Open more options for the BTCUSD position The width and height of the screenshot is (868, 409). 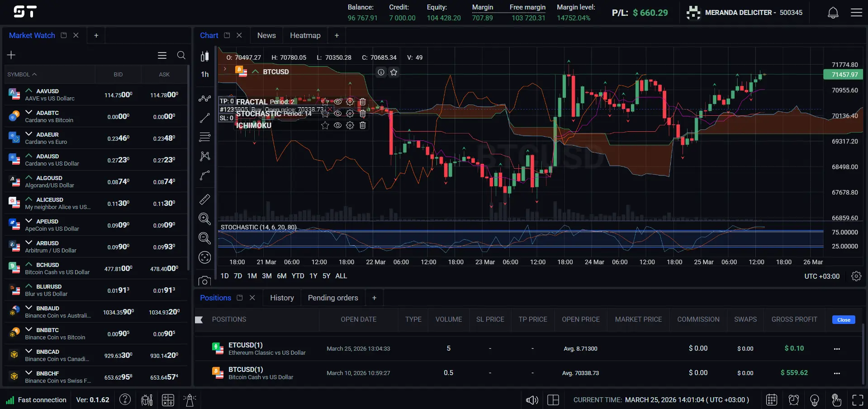pos(836,373)
